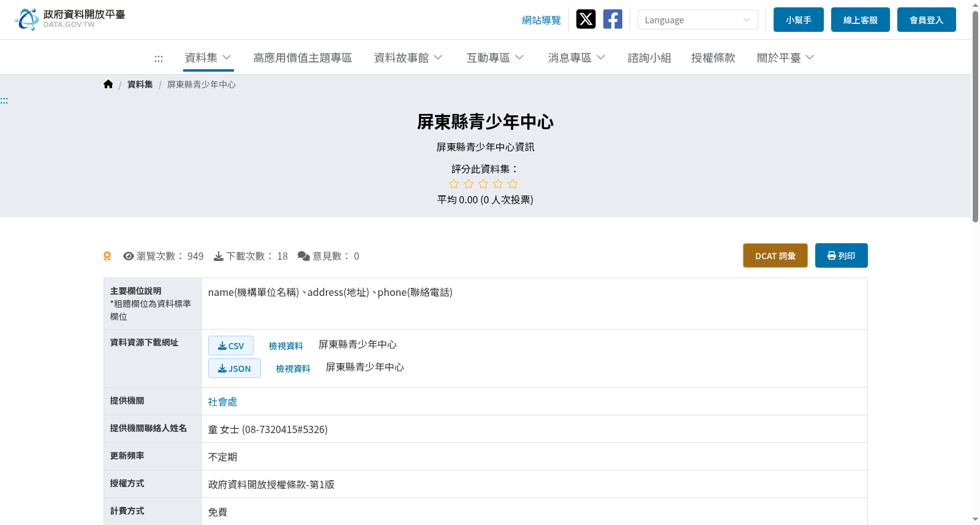Screen dimensions: 980x525
Task: Download the JSON resource
Action: coord(235,368)
